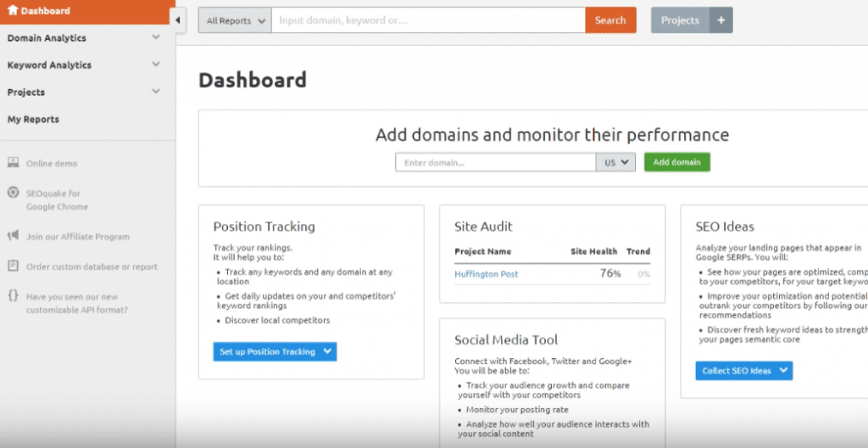Click the orange Search button
This screenshot has height=448, width=868.
610,20
